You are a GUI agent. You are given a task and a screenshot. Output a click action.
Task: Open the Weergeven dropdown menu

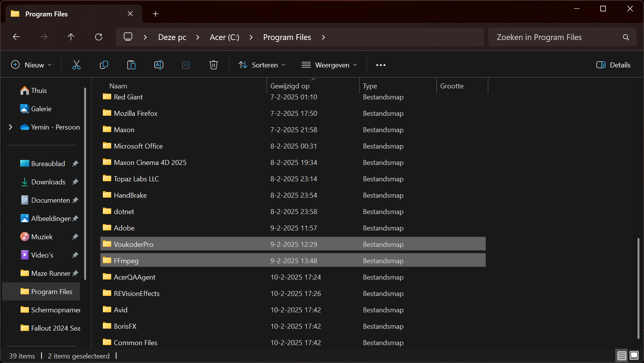329,65
